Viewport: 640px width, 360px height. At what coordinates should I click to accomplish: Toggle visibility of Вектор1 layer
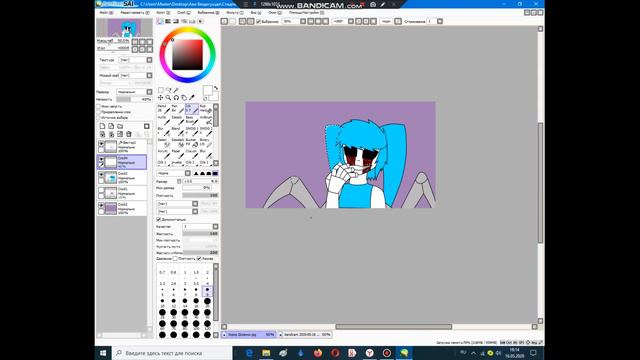point(101,143)
